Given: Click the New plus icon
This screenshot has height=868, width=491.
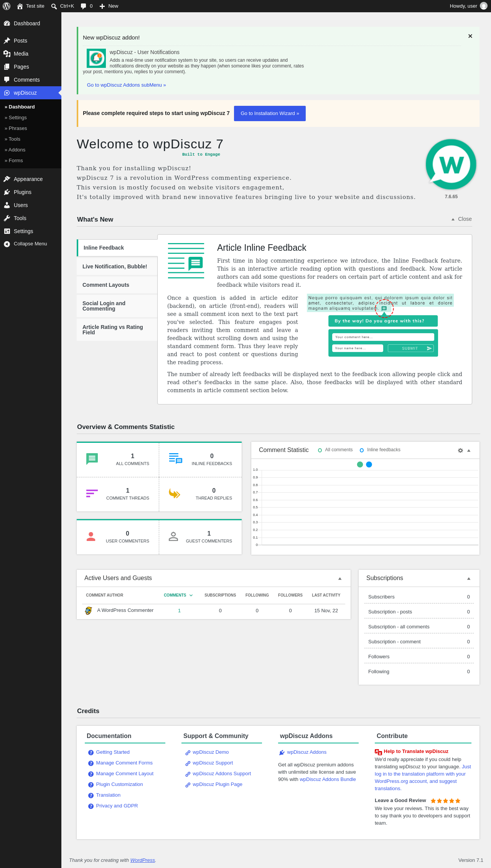Looking at the screenshot, I should point(102,6).
